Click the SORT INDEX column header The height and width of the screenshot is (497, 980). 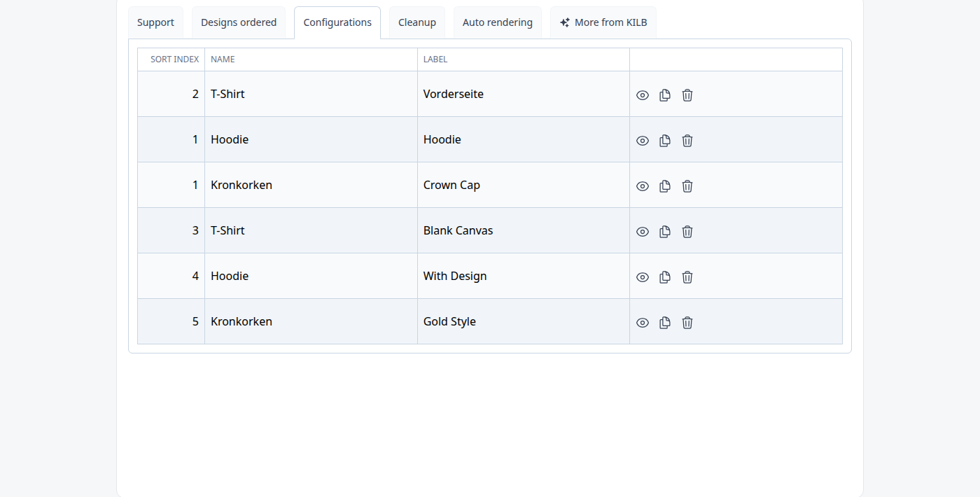171,59
